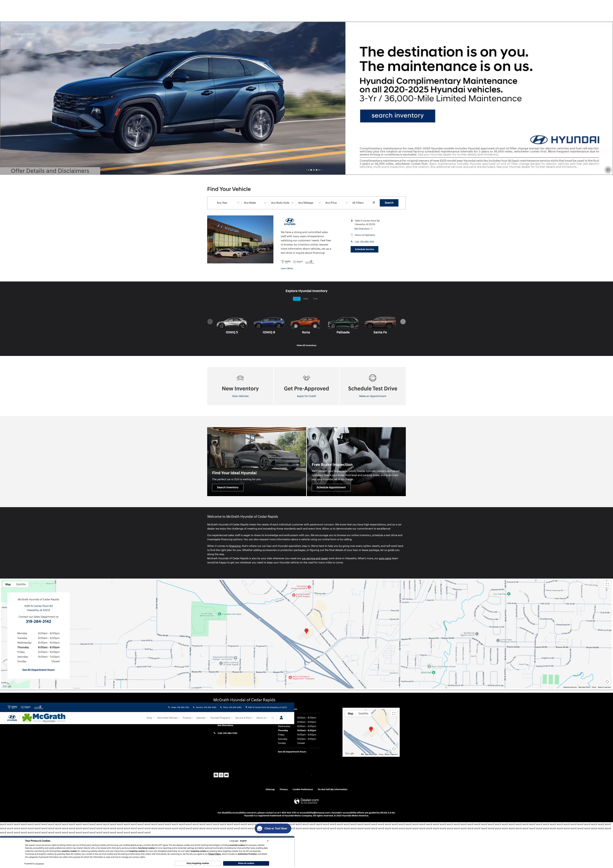
Task: Click the Learn More link
Action: click(x=287, y=268)
